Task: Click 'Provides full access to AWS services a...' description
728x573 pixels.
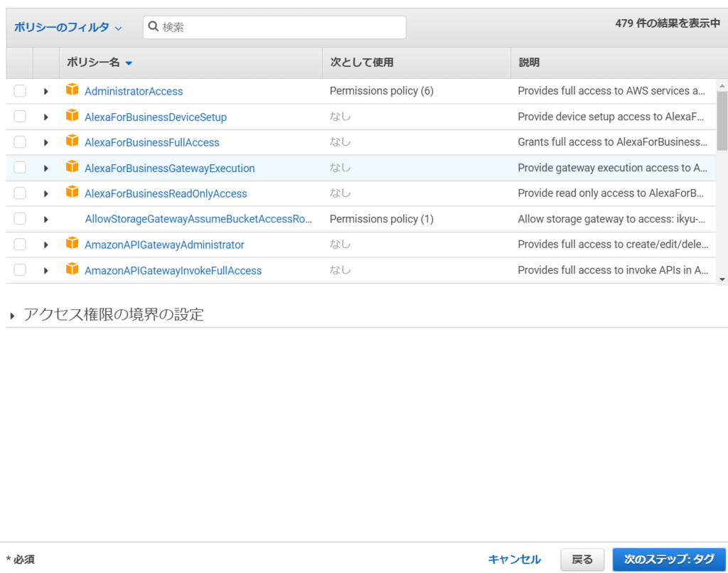Action: tap(611, 91)
